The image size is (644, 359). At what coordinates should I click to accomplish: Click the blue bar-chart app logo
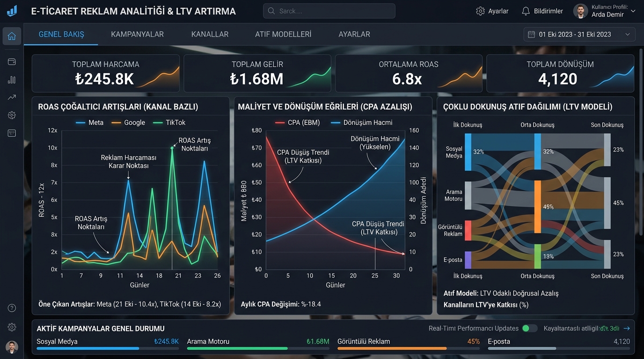click(12, 11)
